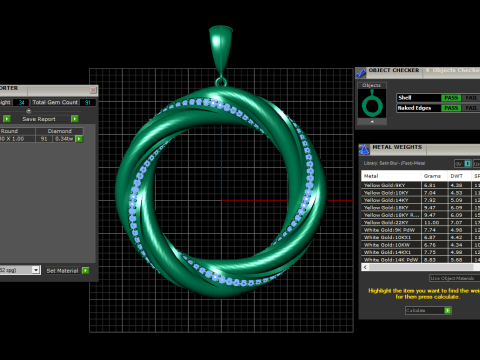Click green arrow next to Save Report
The width and height of the screenshot is (480, 360).
75,119
